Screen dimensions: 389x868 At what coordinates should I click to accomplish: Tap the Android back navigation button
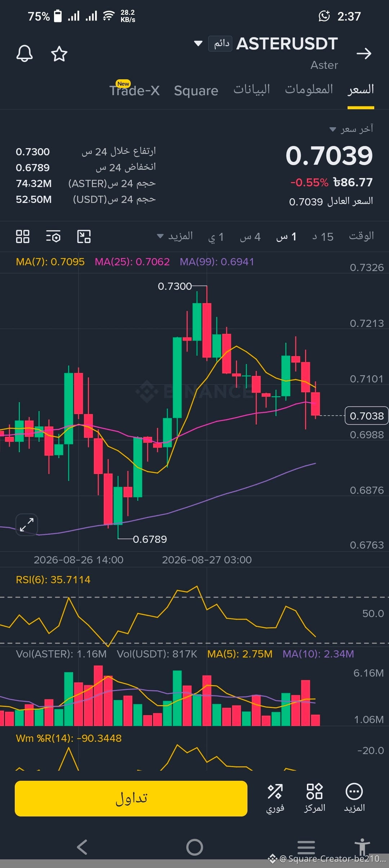(x=82, y=847)
